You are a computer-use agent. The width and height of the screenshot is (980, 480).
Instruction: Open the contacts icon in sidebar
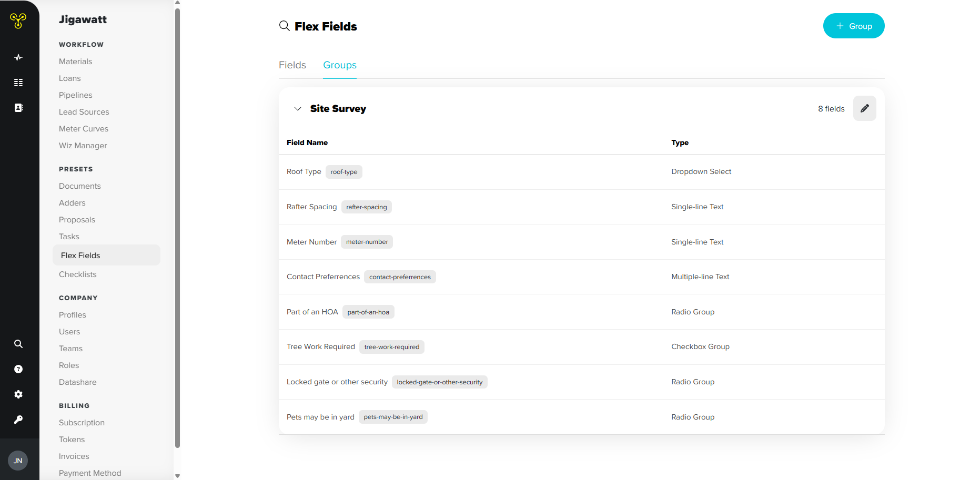[18, 108]
